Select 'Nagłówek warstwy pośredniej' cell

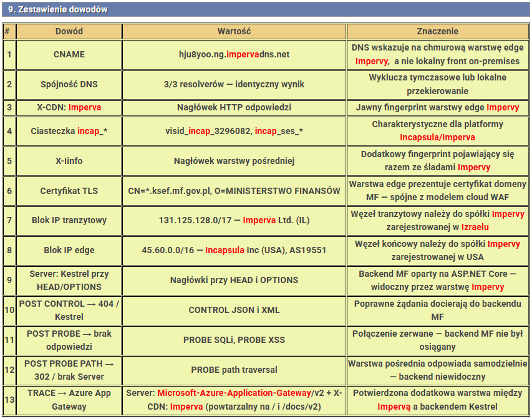(234, 161)
